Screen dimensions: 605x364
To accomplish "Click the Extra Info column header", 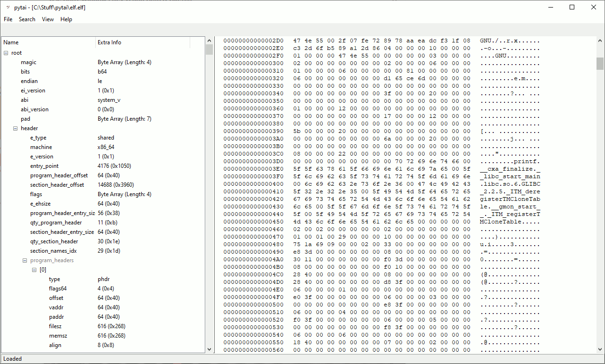I will (x=142, y=42).
